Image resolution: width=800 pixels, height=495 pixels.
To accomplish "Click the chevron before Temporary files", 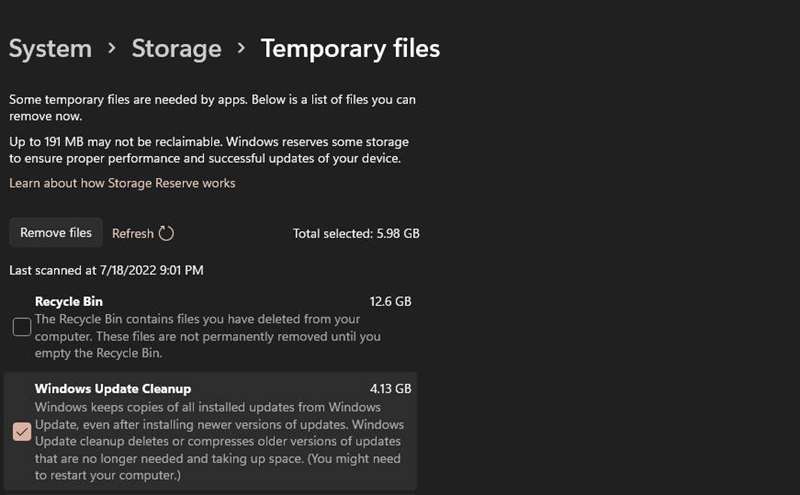I will coord(241,48).
